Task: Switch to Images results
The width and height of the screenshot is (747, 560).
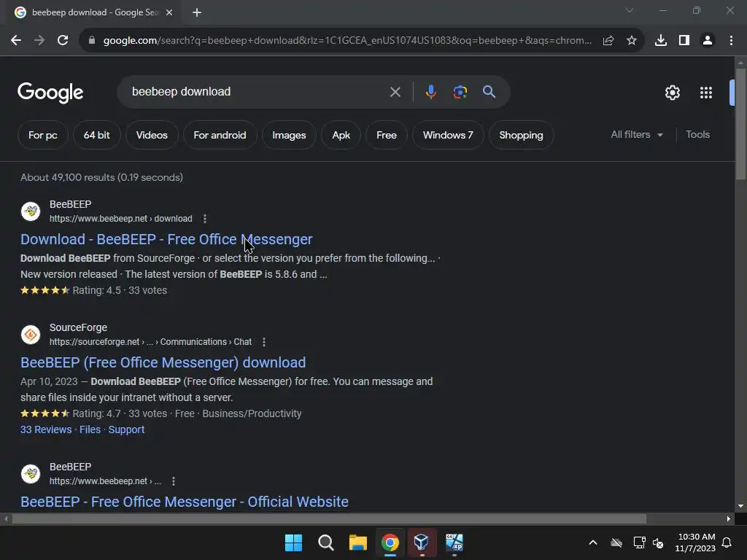Action: click(289, 135)
